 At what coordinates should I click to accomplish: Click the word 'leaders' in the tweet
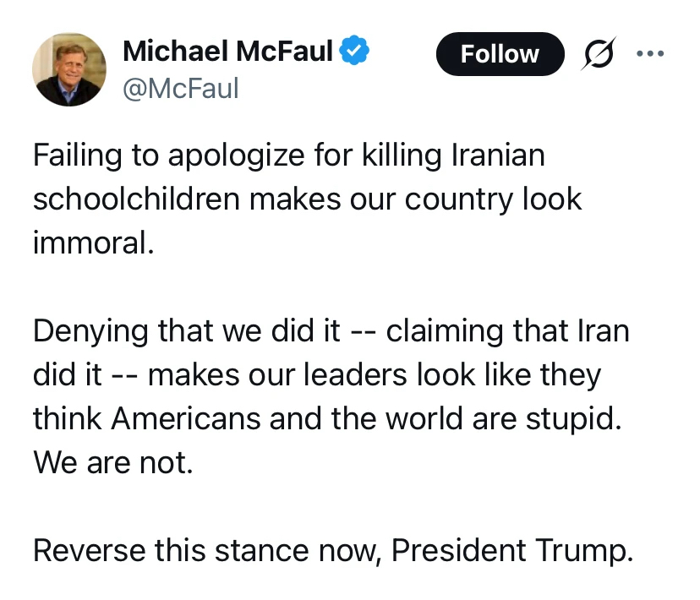click(369, 374)
